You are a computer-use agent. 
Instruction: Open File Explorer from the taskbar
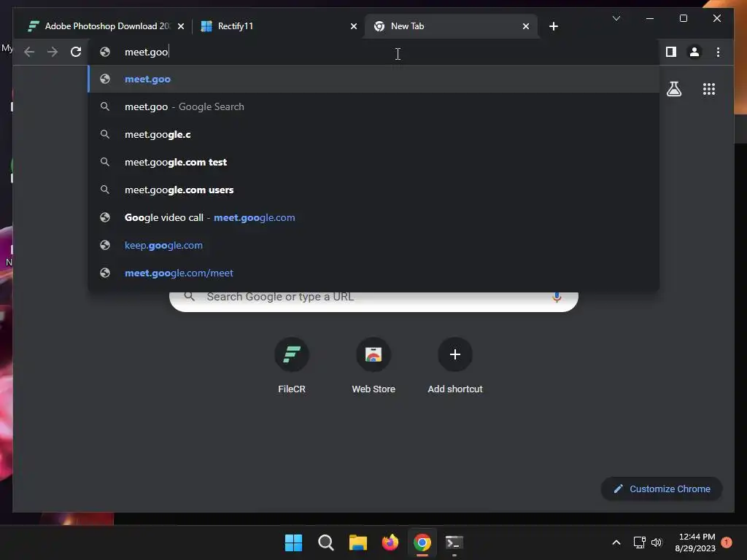click(357, 542)
